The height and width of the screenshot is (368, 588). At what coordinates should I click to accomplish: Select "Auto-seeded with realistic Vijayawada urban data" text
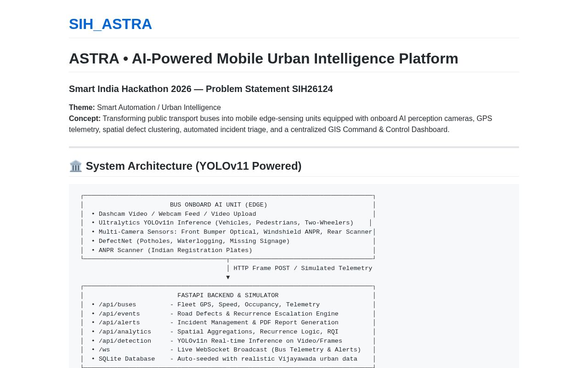(x=267, y=359)
